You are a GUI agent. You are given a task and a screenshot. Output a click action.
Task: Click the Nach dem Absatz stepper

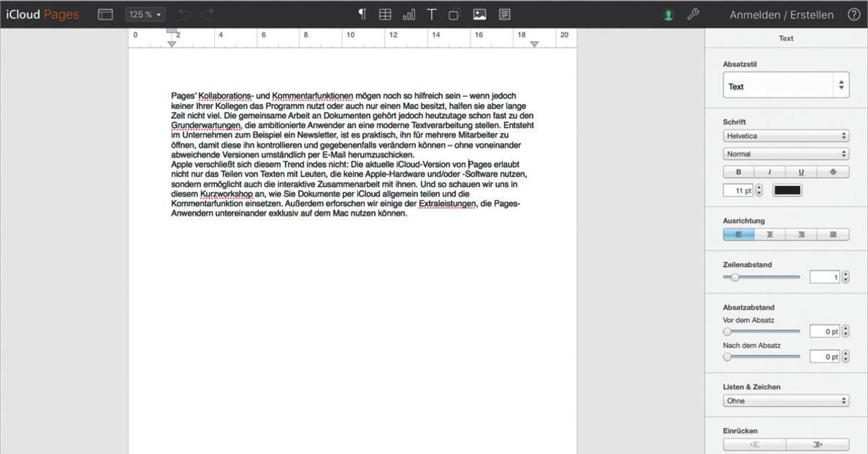(846, 356)
